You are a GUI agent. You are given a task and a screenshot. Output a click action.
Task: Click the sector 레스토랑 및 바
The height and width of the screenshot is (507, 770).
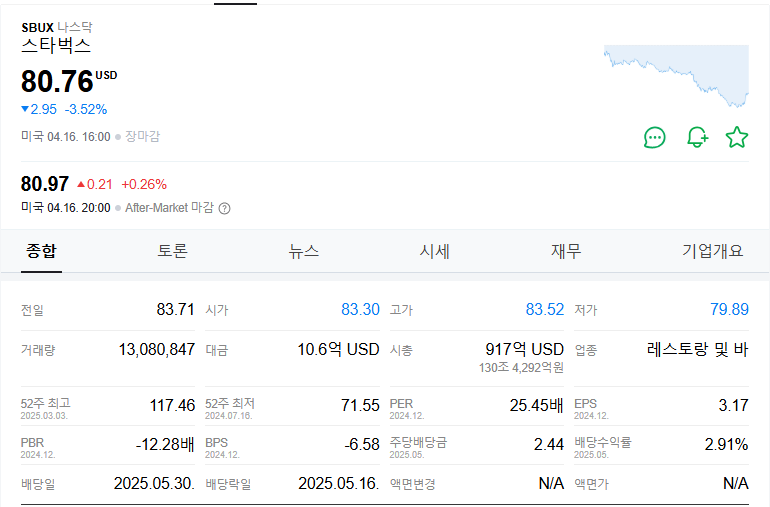pyautogui.click(x=698, y=350)
